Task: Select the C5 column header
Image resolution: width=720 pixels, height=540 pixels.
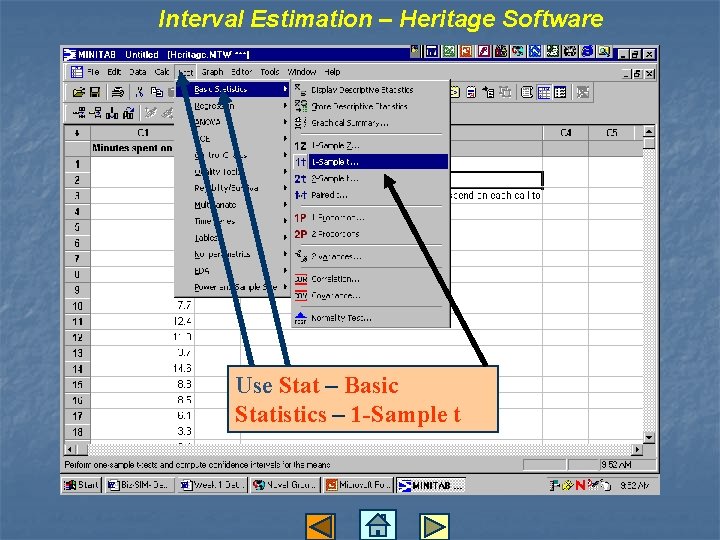Action: (x=611, y=133)
